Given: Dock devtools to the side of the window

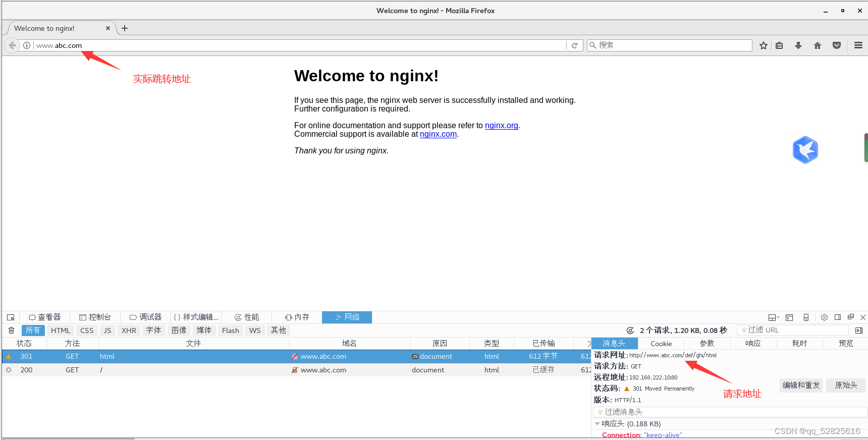Looking at the screenshot, I should pos(838,317).
